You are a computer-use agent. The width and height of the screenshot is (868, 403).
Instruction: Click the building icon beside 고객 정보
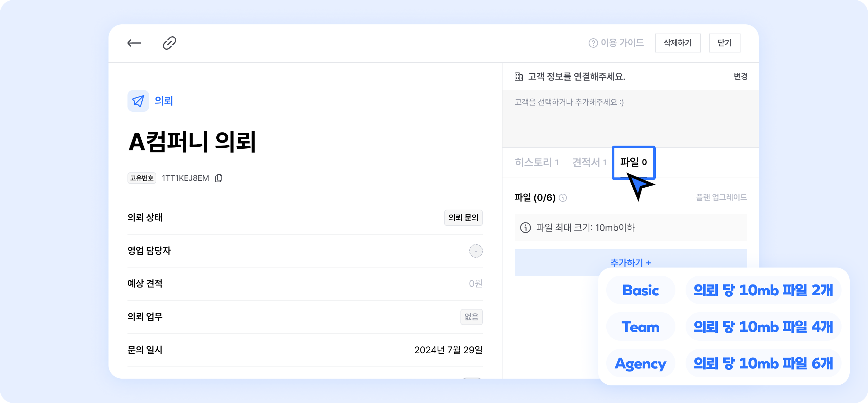point(519,77)
